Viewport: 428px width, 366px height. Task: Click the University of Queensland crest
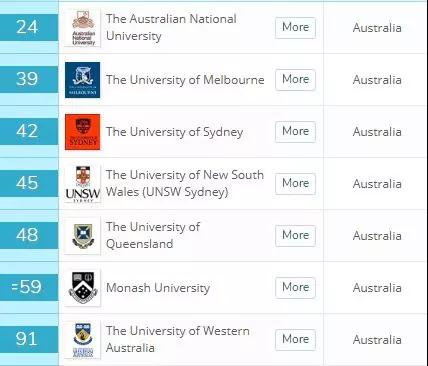click(82, 236)
